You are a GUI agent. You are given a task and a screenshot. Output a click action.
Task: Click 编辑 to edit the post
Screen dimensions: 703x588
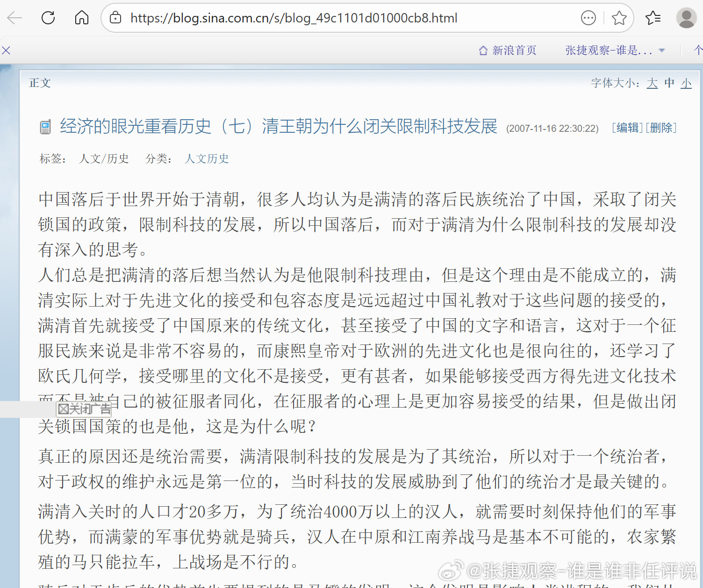coord(627,128)
